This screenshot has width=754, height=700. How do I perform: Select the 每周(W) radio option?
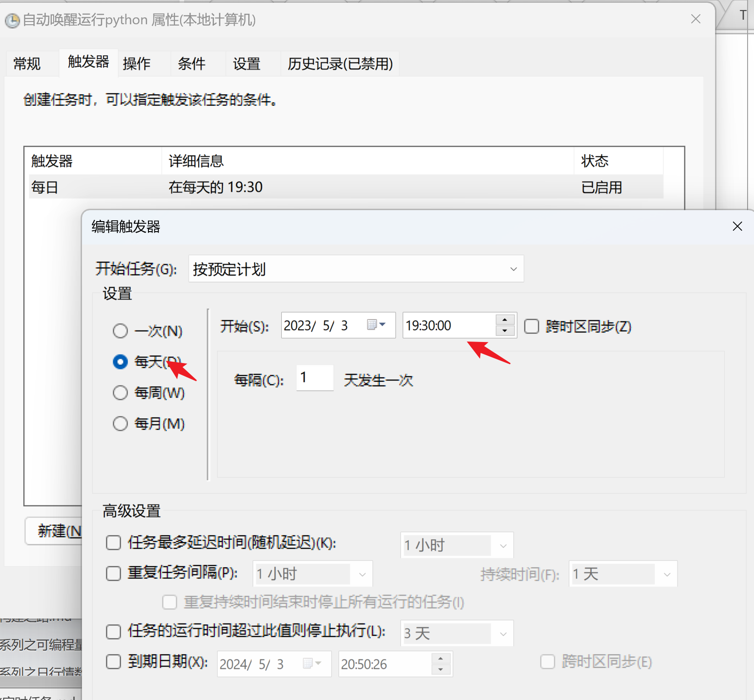(x=120, y=393)
